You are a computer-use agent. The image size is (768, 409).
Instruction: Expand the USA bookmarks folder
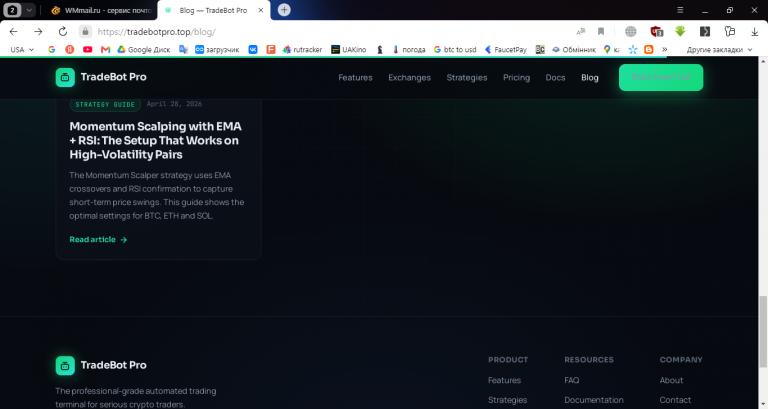22,49
